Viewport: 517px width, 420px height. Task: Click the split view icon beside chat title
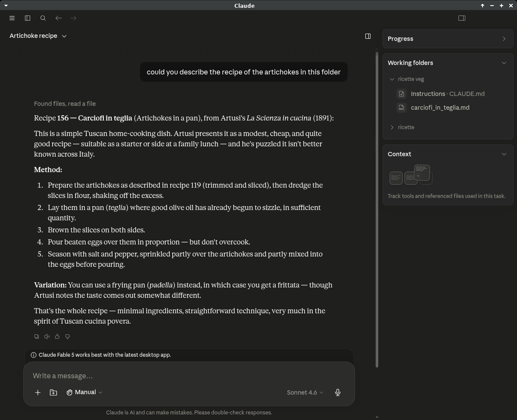coord(368,36)
